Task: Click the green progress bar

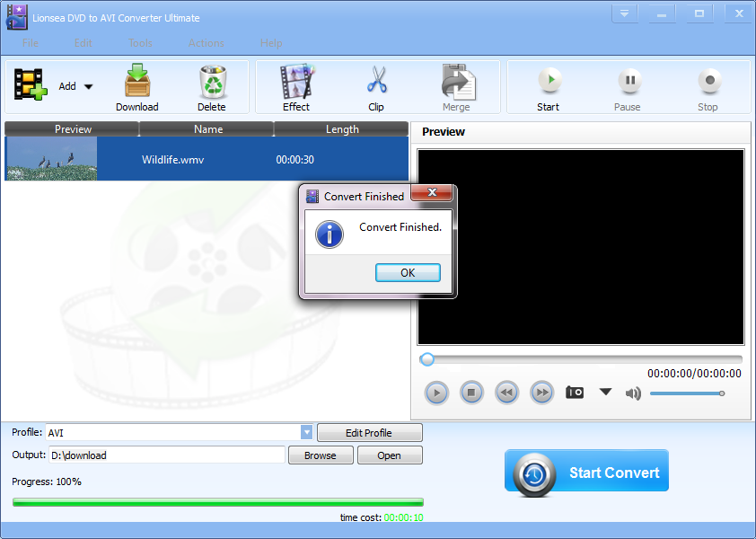Action: coord(218,502)
